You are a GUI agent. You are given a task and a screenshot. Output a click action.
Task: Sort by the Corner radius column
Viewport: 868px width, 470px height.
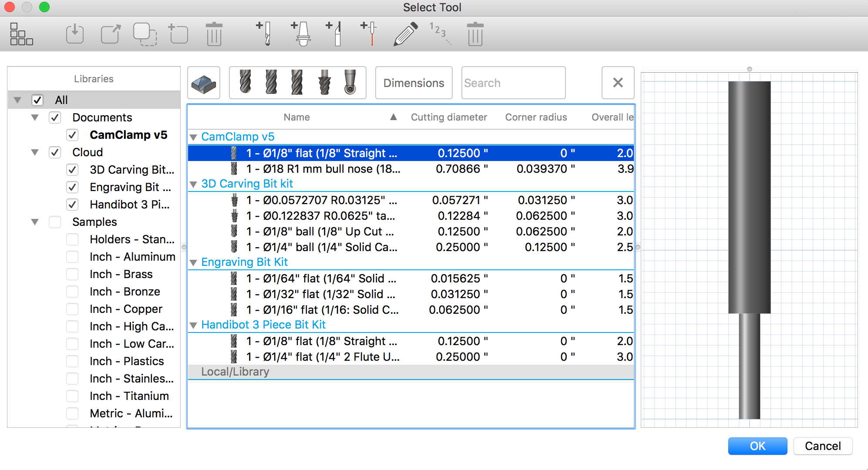[x=535, y=117]
